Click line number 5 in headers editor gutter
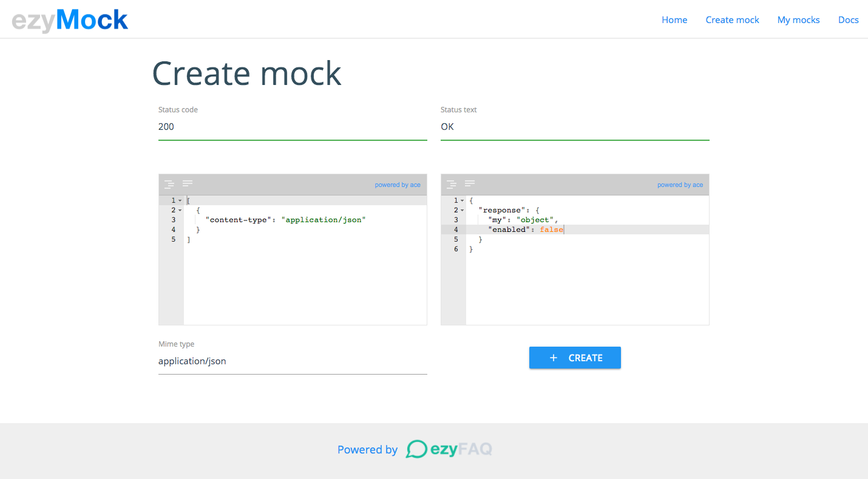Viewport: 868px width, 479px height. coord(173,239)
